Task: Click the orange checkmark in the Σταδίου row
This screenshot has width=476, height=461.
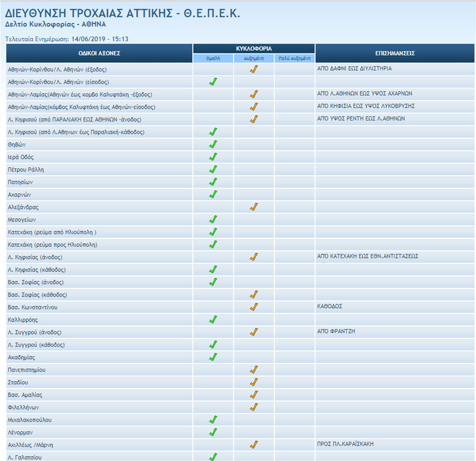Action: [x=254, y=382]
